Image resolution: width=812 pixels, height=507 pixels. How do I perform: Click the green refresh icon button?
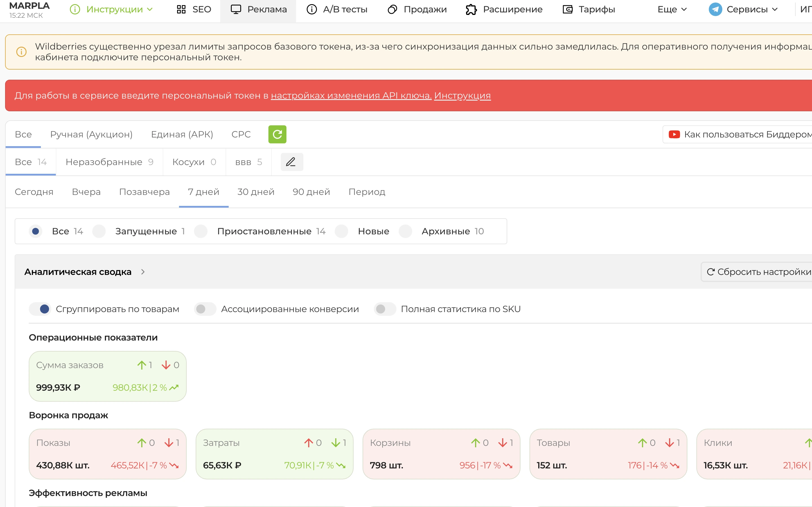coord(277,134)
